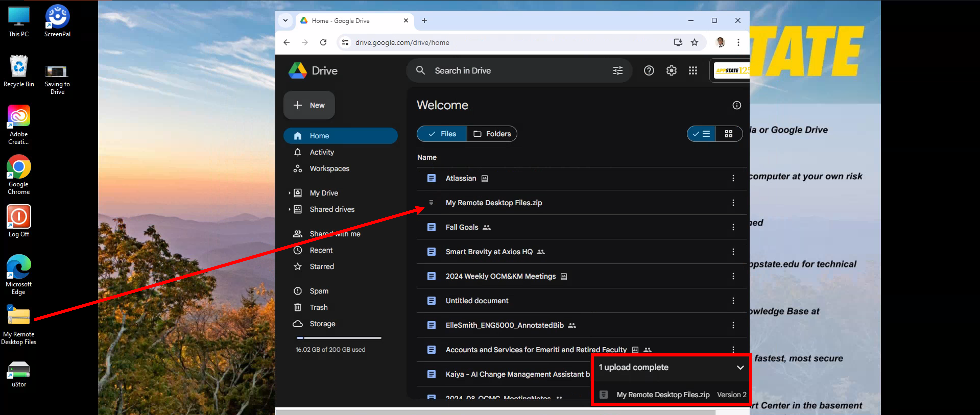
Task: Launch ScreenPal from the desktop
Action: click(57, 21)
